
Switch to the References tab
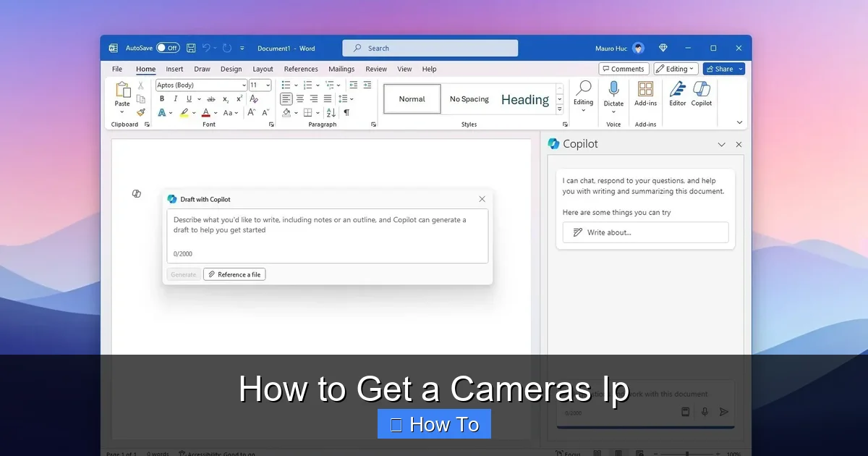pos(301,69)
